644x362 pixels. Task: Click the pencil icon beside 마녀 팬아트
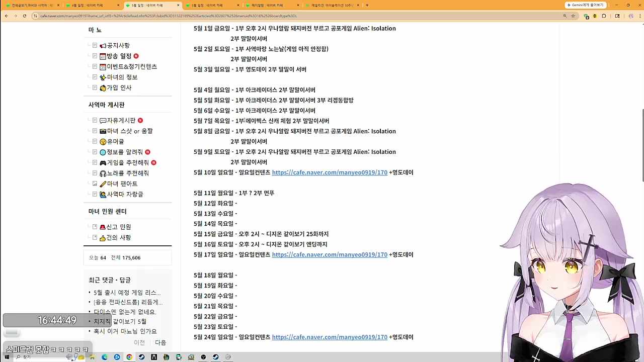[x=103, y=184]
